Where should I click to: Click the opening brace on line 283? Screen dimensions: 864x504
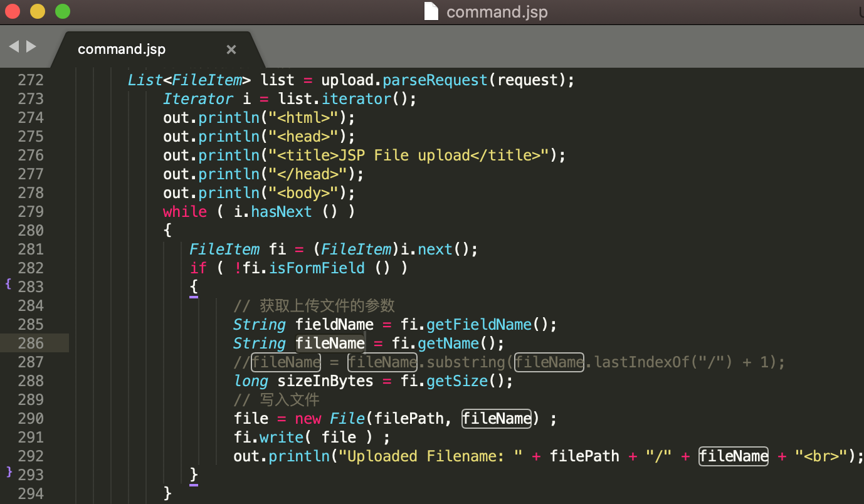tap(194, 287)
